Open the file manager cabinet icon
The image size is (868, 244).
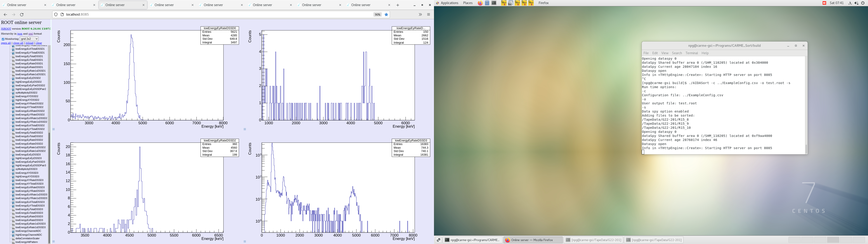[x=487, y=3]
